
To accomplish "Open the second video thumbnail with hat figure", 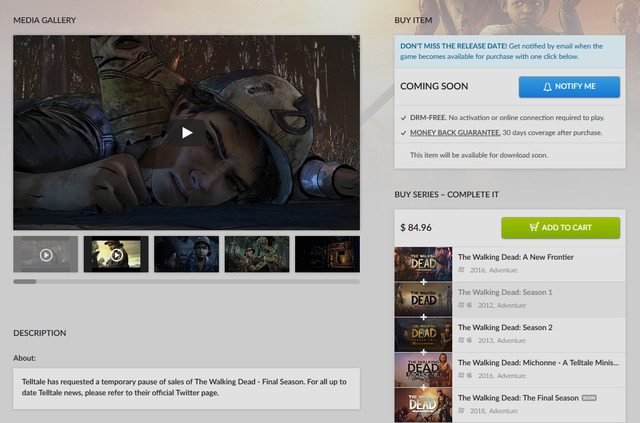I will point(116,254).
